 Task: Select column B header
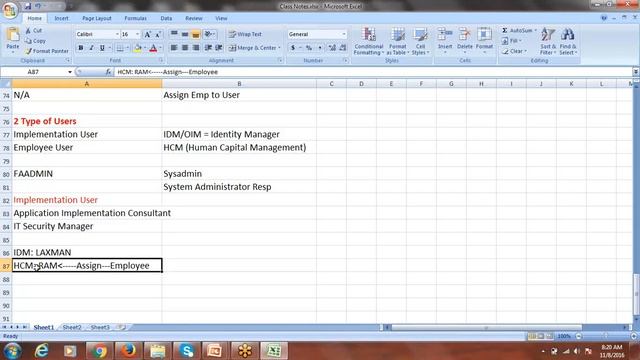click(x=239, y=84)
